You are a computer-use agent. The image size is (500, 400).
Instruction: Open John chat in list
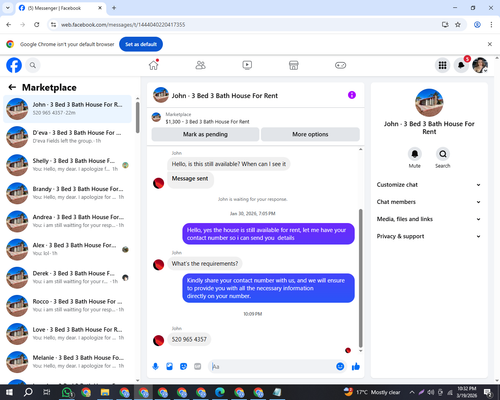67,109
